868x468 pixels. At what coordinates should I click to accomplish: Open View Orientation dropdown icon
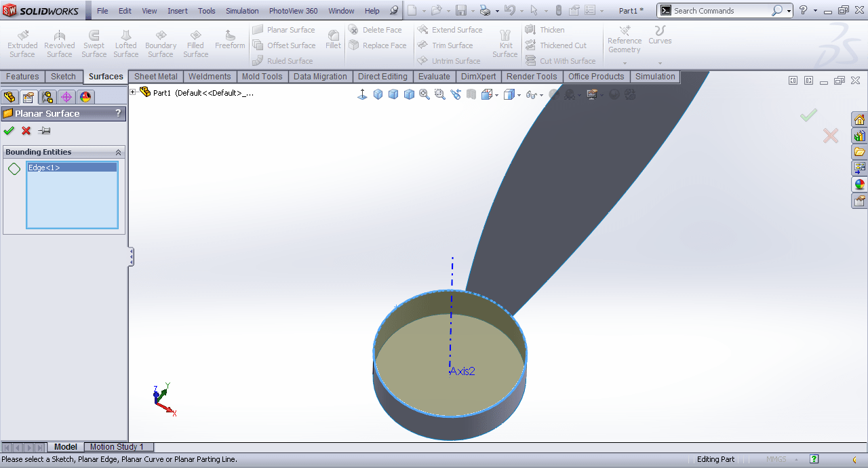[490, 94]
